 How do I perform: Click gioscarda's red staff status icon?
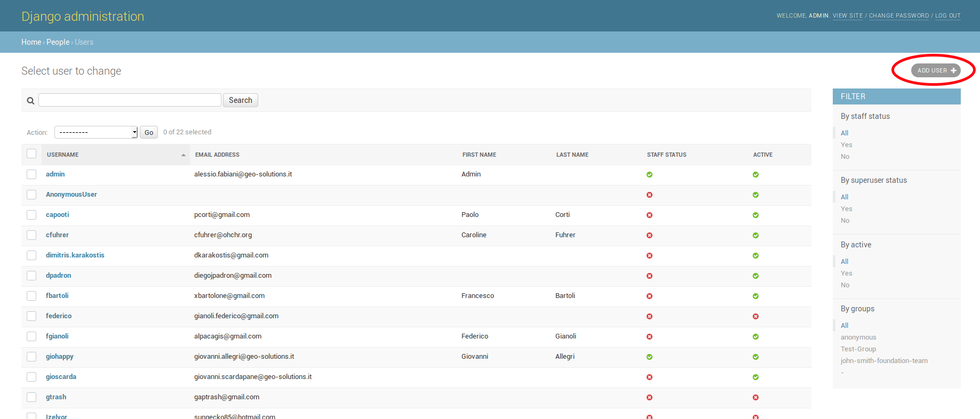click(649, 377)
